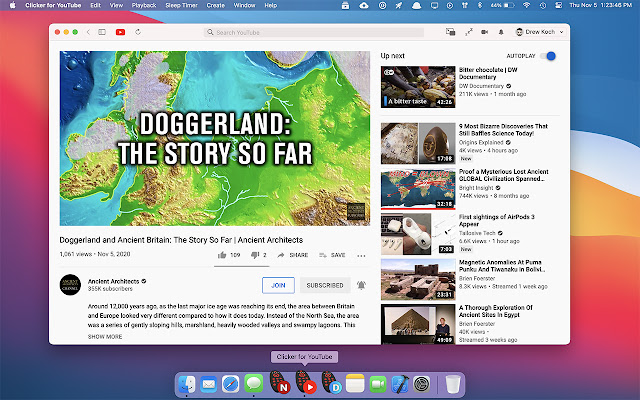This screenshot has height=400, width=640.
Task: Open First sightings of AirPods 3 thumbnail
Action: [418, 234]
